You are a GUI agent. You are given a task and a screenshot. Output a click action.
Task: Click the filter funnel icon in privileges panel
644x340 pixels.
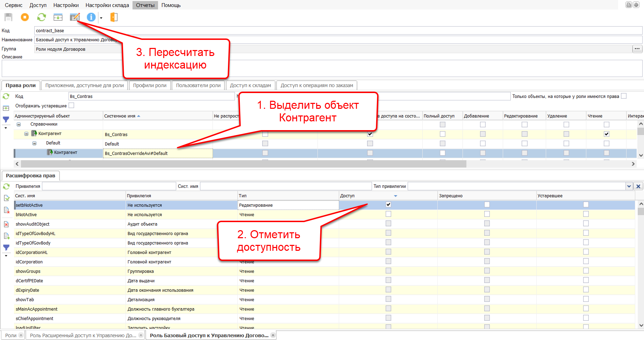point(6,248)
